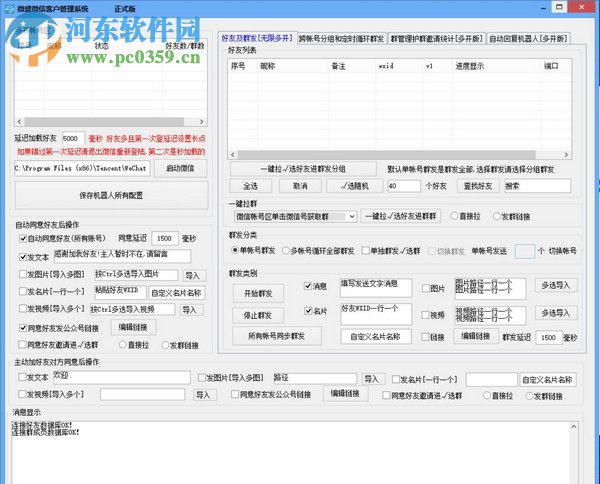600x484 pixels.
Task: Click 导入 beside 按Ctrl多选导入图片 box
Action: click(193, 275)
